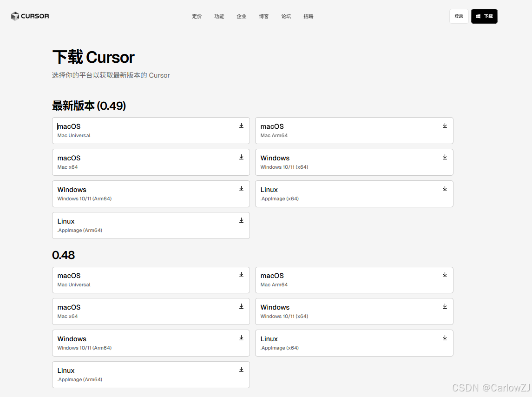
Task: Visit the 论坛 forum link
Action: click(x=286, y=16)
